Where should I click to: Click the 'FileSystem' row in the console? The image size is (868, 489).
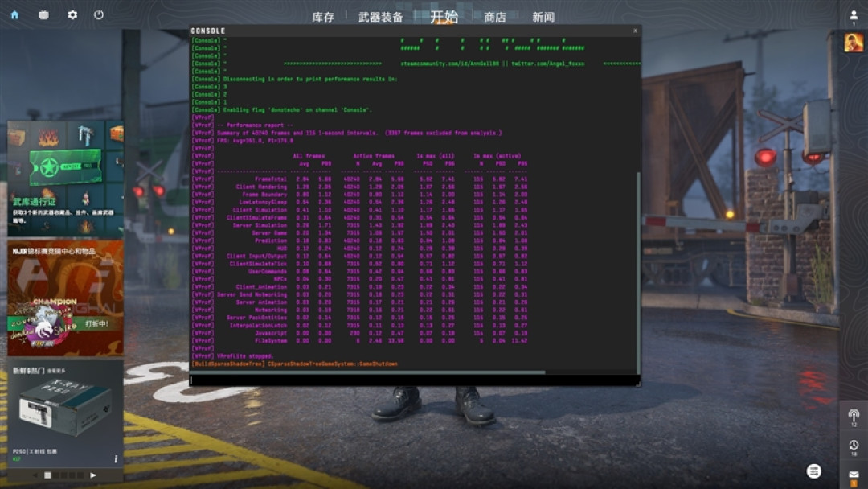[x=360, y=340]
